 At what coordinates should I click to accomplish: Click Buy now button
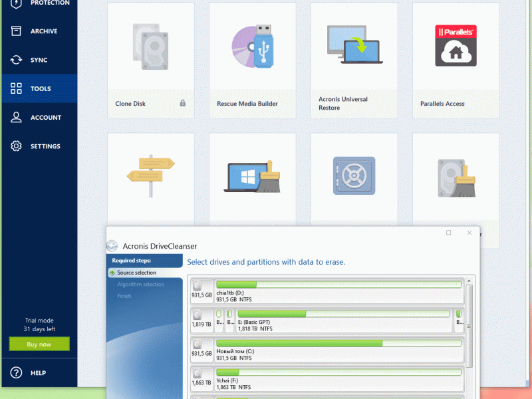(39, 344)
